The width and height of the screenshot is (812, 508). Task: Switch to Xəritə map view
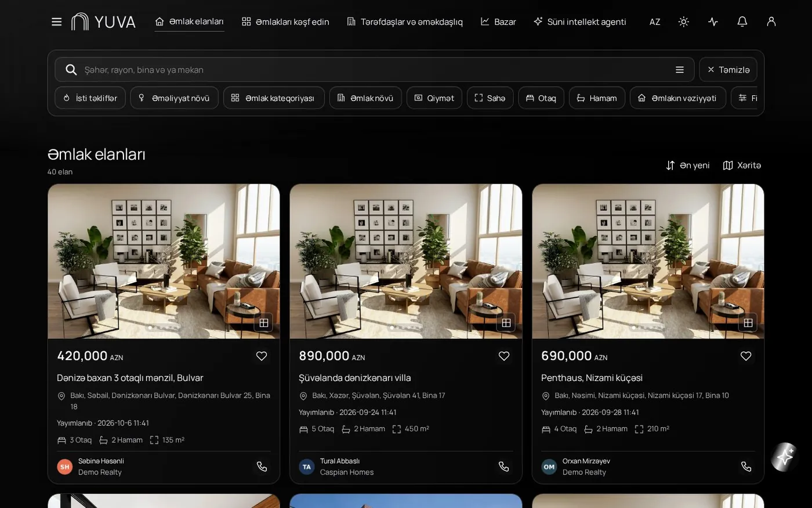tap(742, 165)
